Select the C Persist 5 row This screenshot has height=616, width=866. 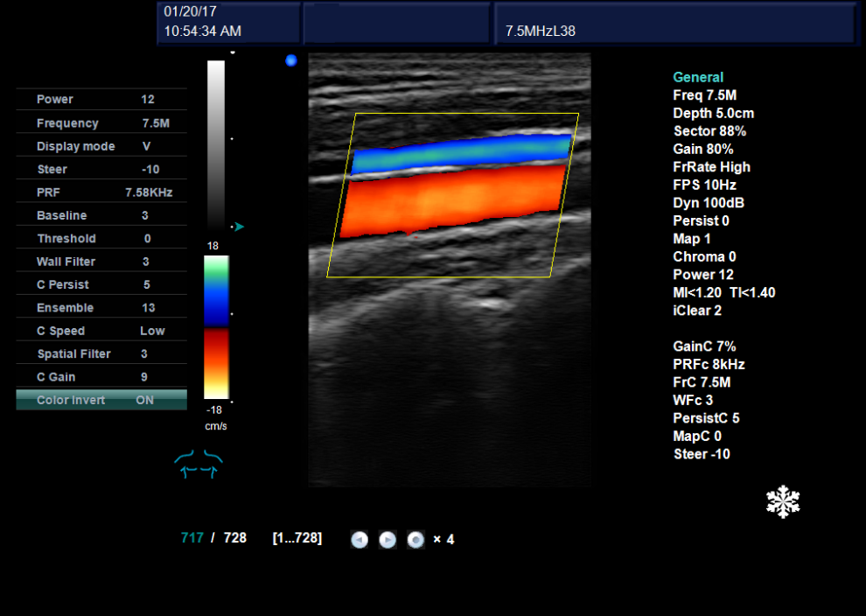click(101, 284)
